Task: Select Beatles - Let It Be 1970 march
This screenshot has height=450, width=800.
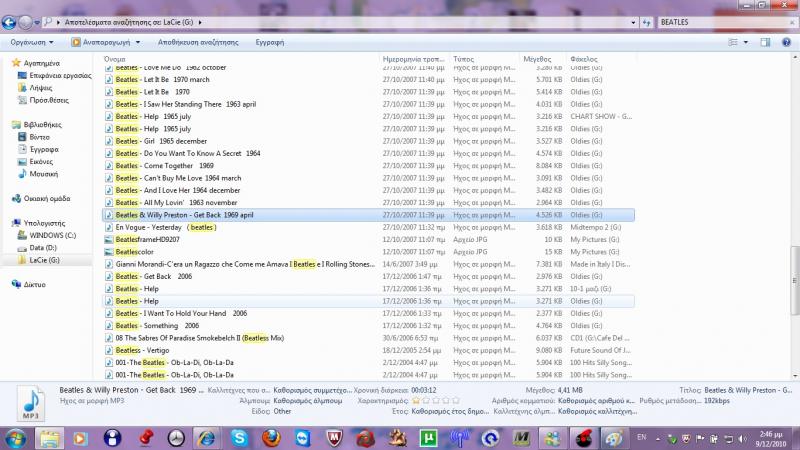Action: coord(368,80)
